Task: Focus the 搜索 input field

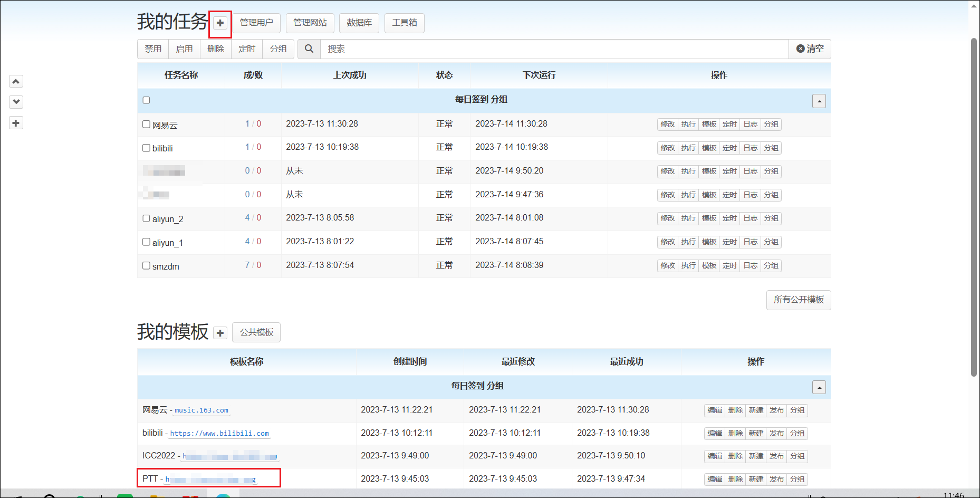Action: [x=554, y=49]
